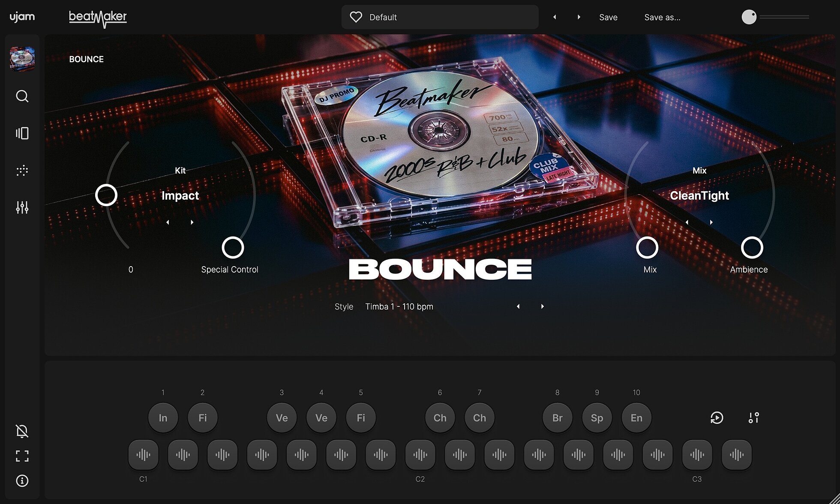Click the Bounce CD thumbnail in sidebar
Screen dimensions: 840x504
pos(22,59)
